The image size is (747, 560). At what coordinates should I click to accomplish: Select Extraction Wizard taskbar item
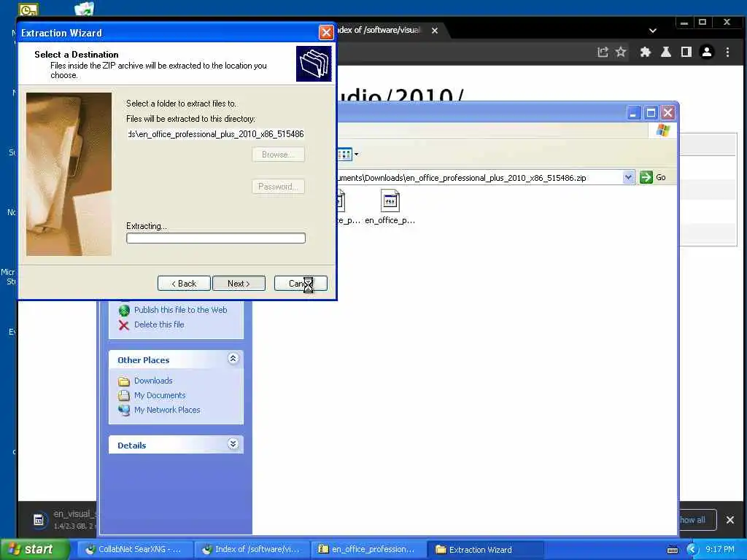485,550
